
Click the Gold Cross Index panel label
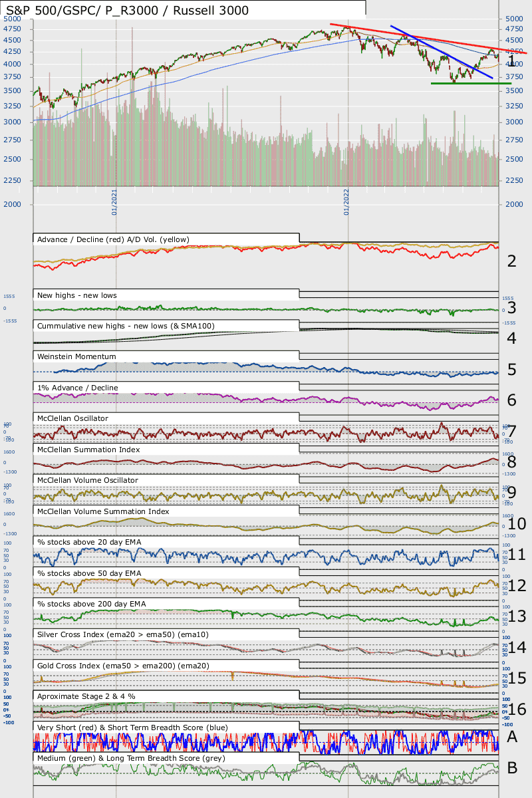(x=124, y=666)
